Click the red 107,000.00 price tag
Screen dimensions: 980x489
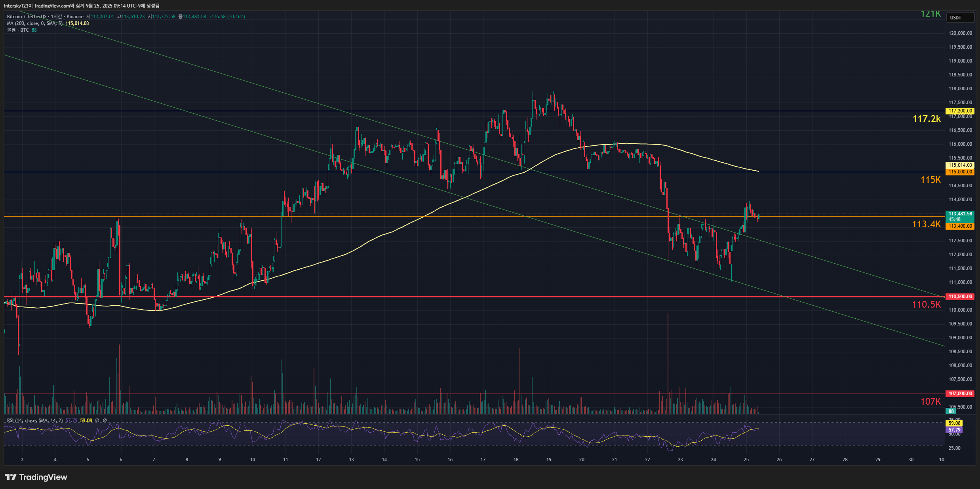tap(960, 394)
